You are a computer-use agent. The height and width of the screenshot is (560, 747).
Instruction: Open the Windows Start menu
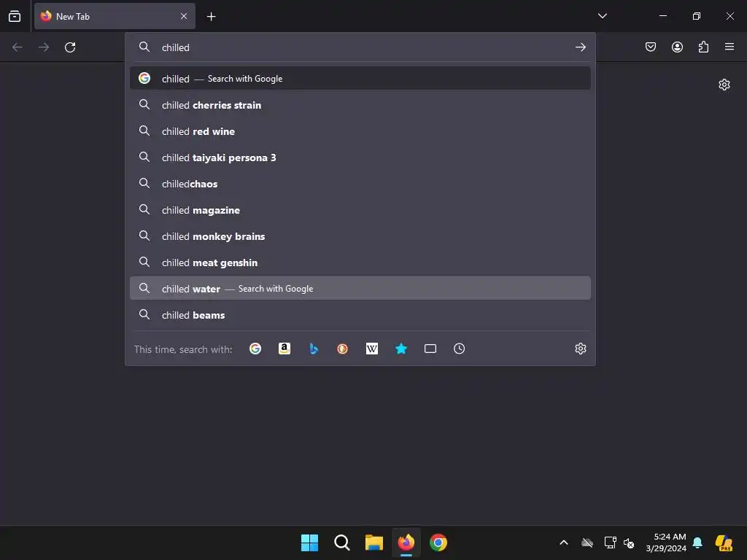[309, 542]
